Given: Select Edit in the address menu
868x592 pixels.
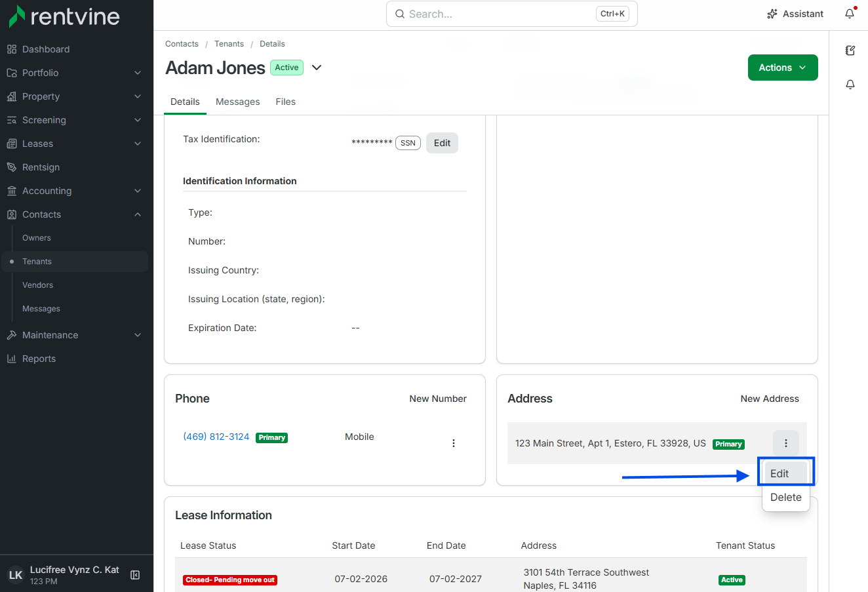Looking at the screenshot, I should click(786, 473).
